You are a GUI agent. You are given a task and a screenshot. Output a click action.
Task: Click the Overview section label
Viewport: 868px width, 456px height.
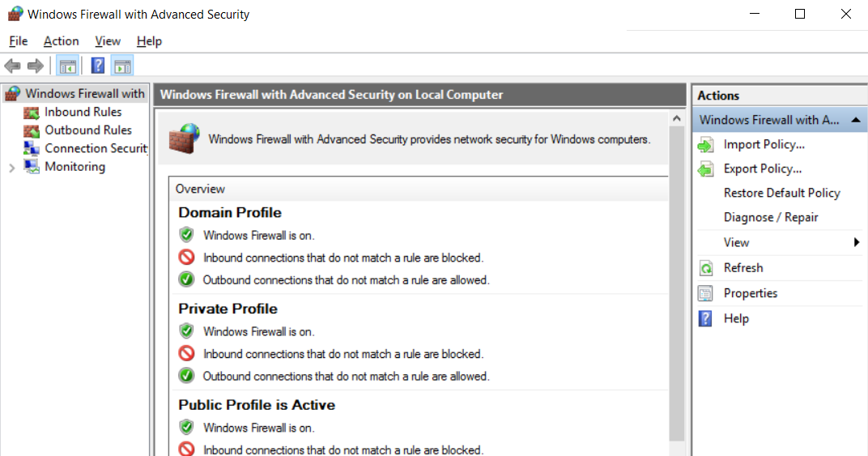(x=200, y=189)
